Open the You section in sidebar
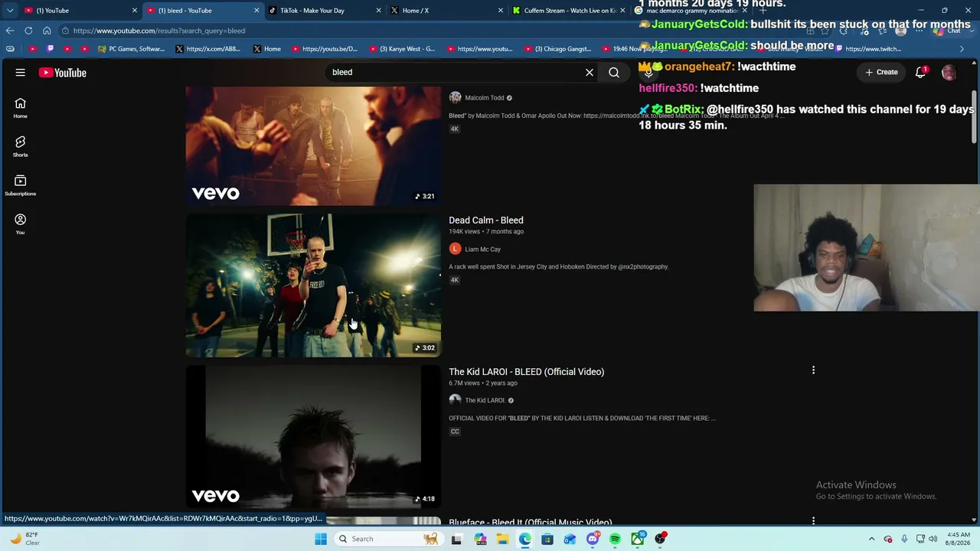980x551 pixels. [x=21, y=224]
